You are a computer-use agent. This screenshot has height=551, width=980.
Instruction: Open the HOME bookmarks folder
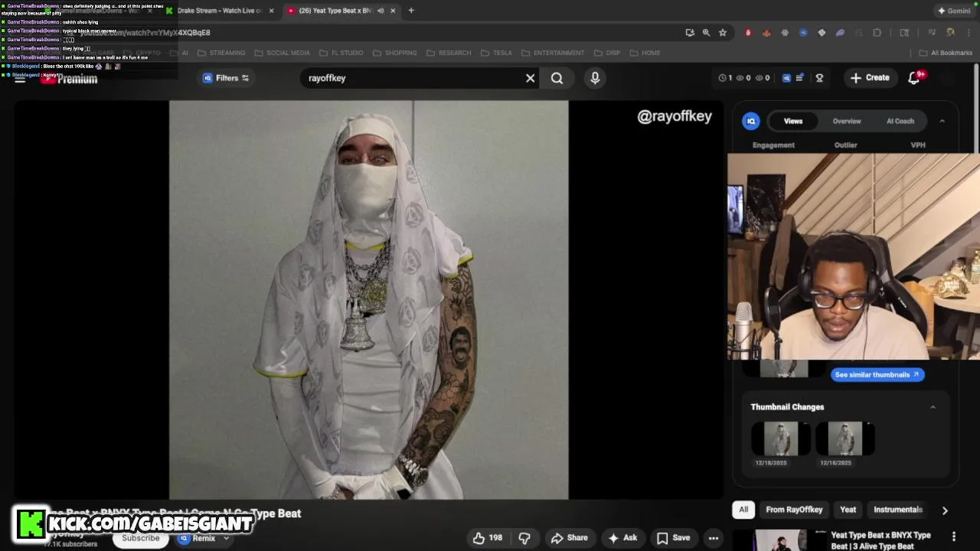(645, 53)
